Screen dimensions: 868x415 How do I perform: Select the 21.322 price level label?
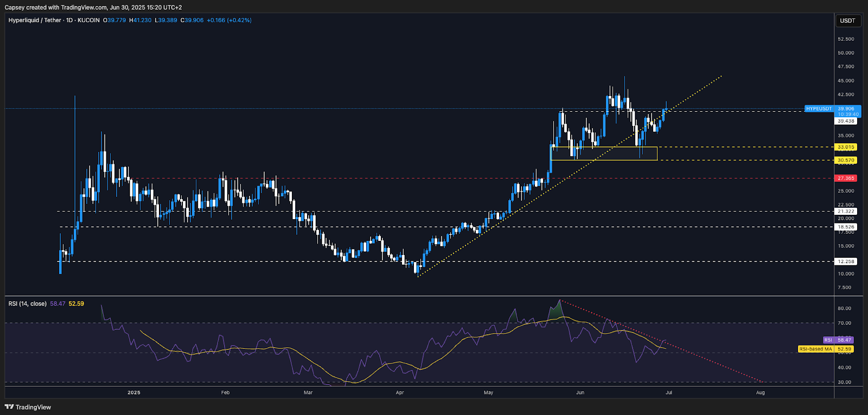[x=846, y=211]
